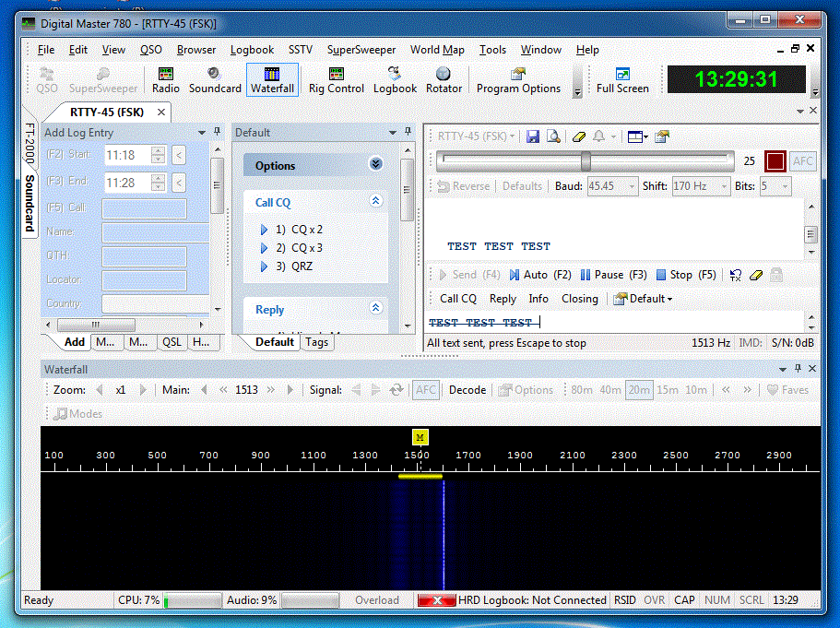Click the waterfall zoom-in arrow
Image resolution: width=840 pixels, height=628 pixels.
pyautogui.click(x=143, y=390)
